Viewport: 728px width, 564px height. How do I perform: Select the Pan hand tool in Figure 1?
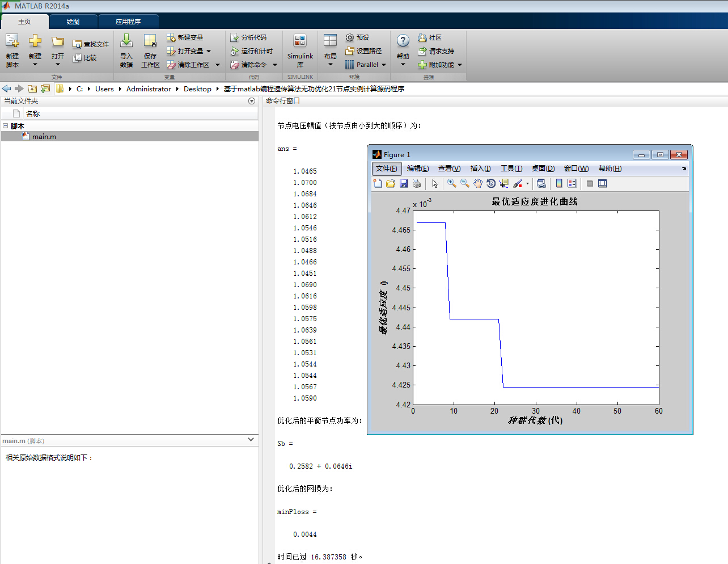coord(478,183)
